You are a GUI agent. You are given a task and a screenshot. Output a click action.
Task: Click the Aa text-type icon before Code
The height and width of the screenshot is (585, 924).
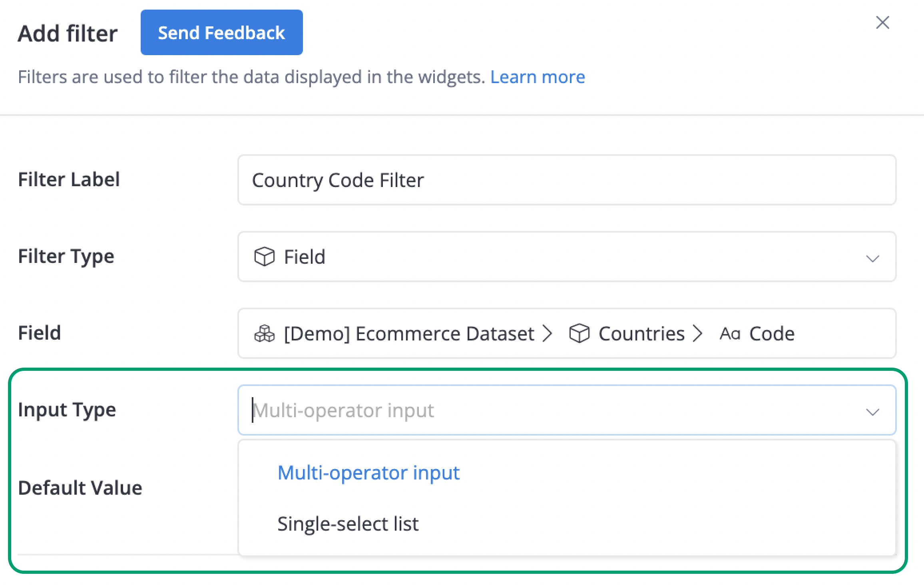pos(730,334)
